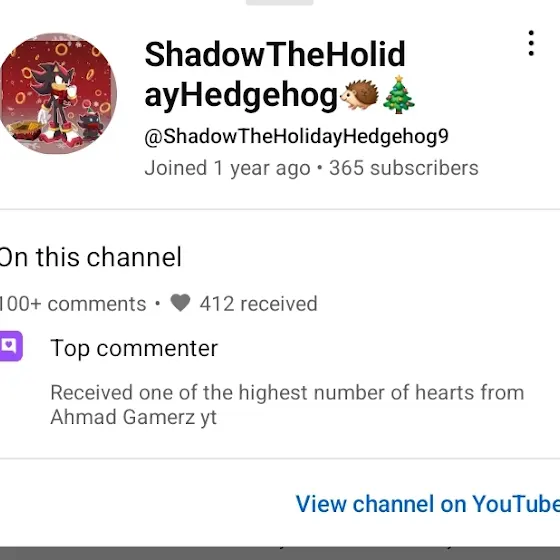Click the Joined 1 year ago text

pos(227,168)
